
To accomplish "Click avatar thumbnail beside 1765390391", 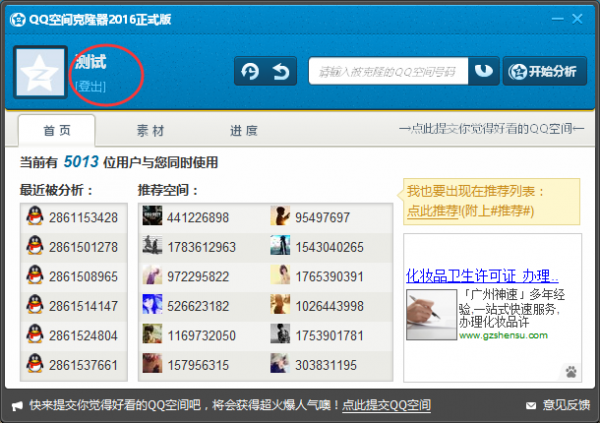I will (280, 274).
